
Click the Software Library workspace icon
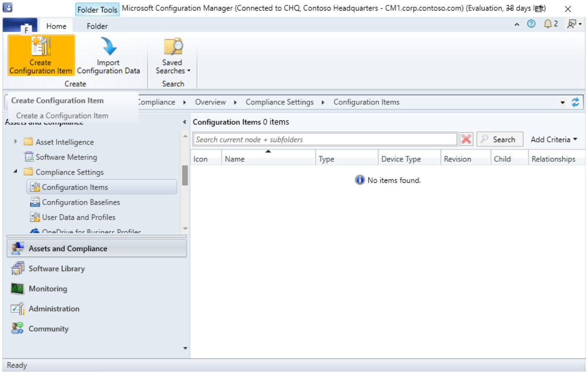(x=18, y=268)
